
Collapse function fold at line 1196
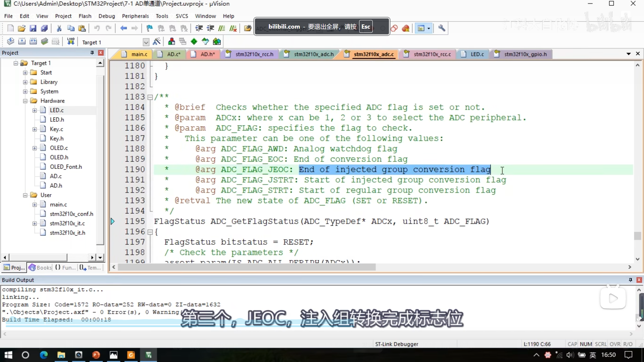click(150, 232)
